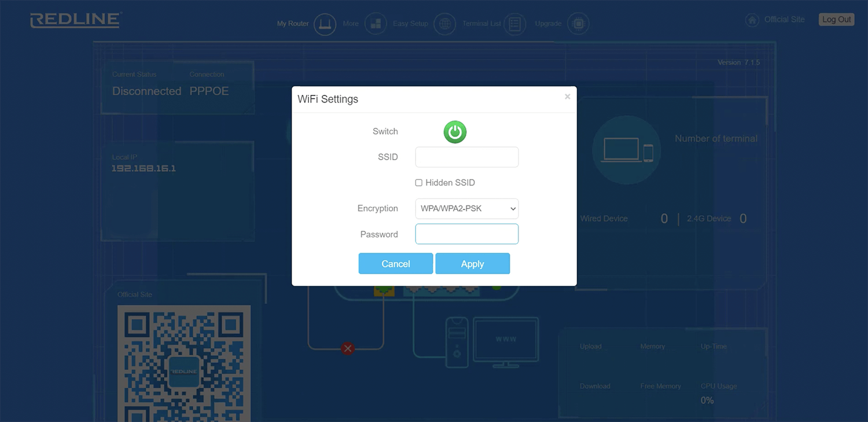Click the red disconnected X icon
This screenshot has height=422, width=868.
coord(347,348)
